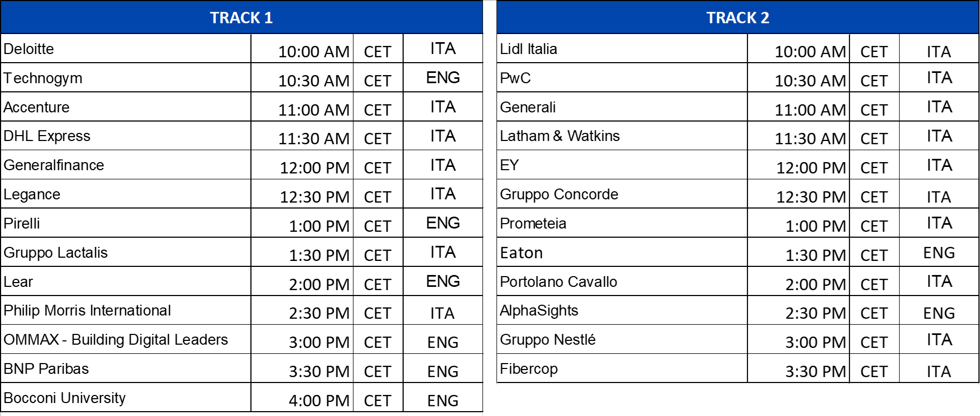Image resolution: width=980 pixels, height=416 pixels.
Task: Select the DHL Express cell
Action: pos(47,136)
